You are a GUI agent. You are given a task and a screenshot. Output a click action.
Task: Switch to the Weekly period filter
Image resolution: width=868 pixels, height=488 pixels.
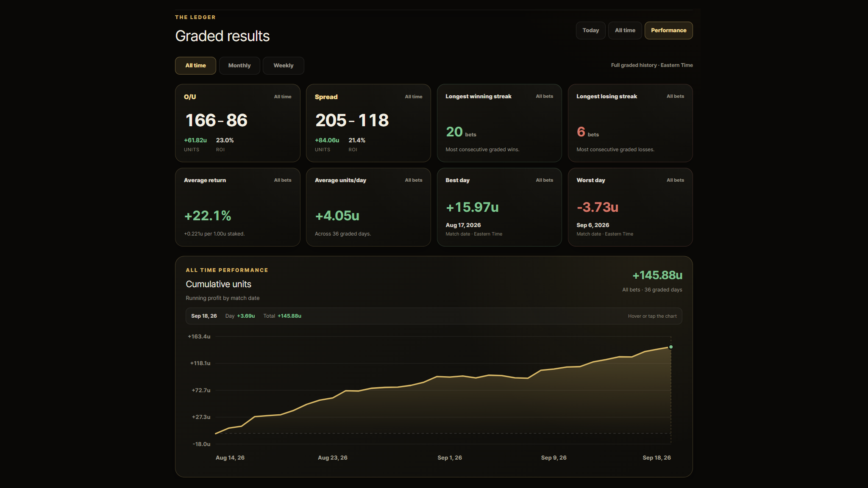coord(283,66)
